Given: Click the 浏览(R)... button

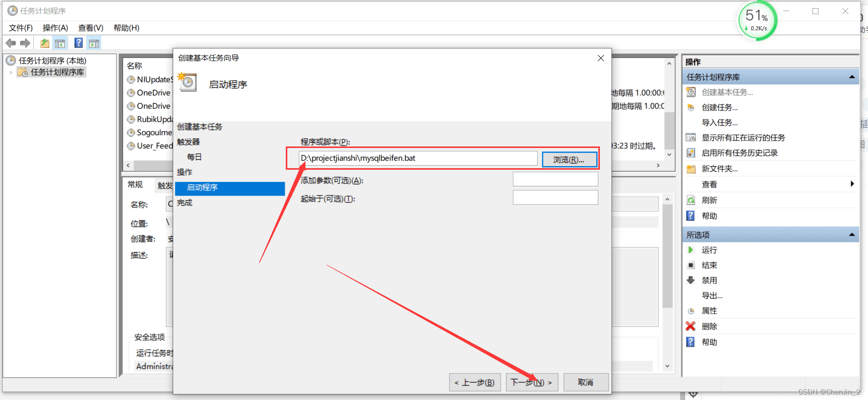Looking at the screenshot, I should 569,160.
